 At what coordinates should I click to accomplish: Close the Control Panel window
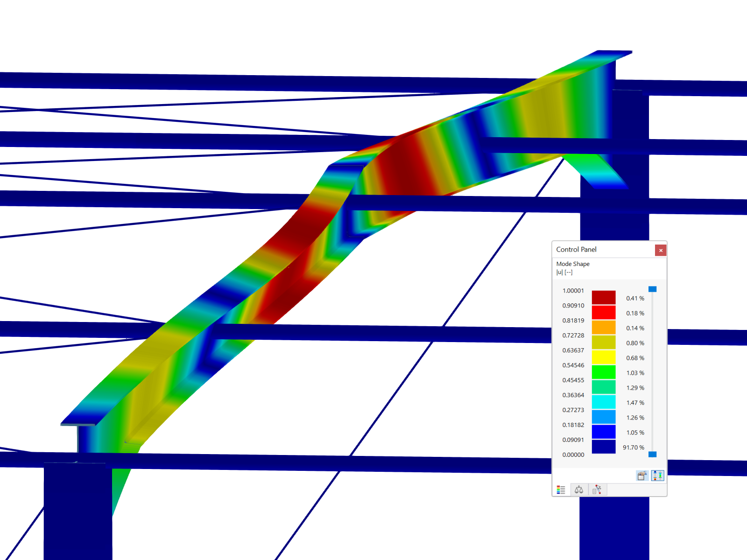(661, 250)
